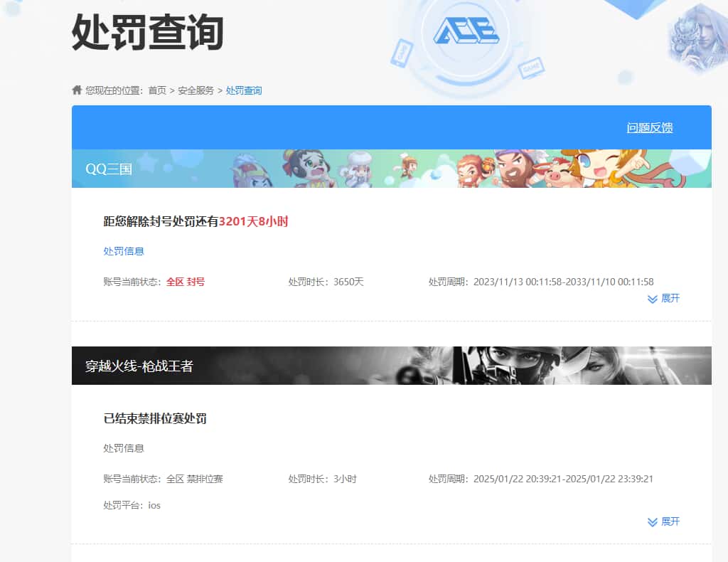Click the large 处罚查询 page title

coord(148,32)
